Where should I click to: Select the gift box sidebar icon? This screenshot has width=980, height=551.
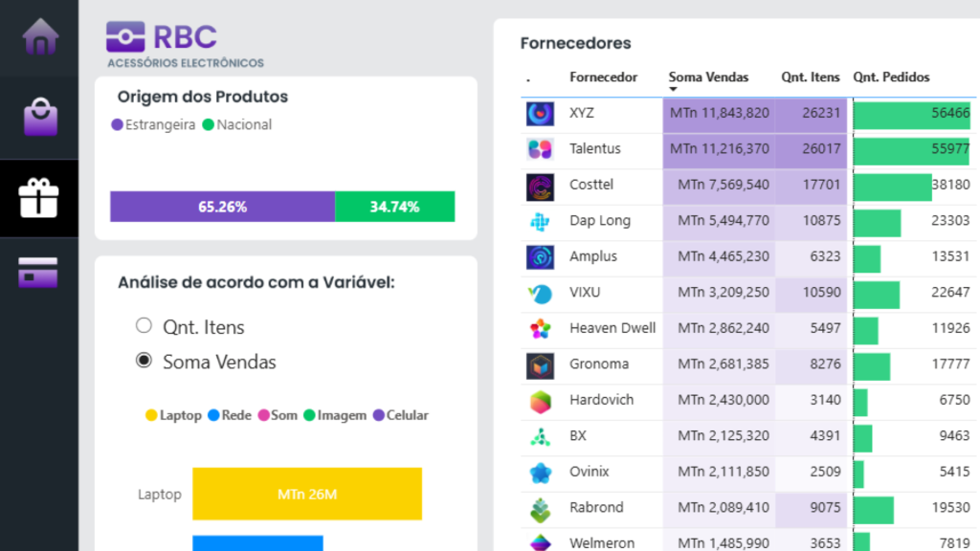pos(39,197)
